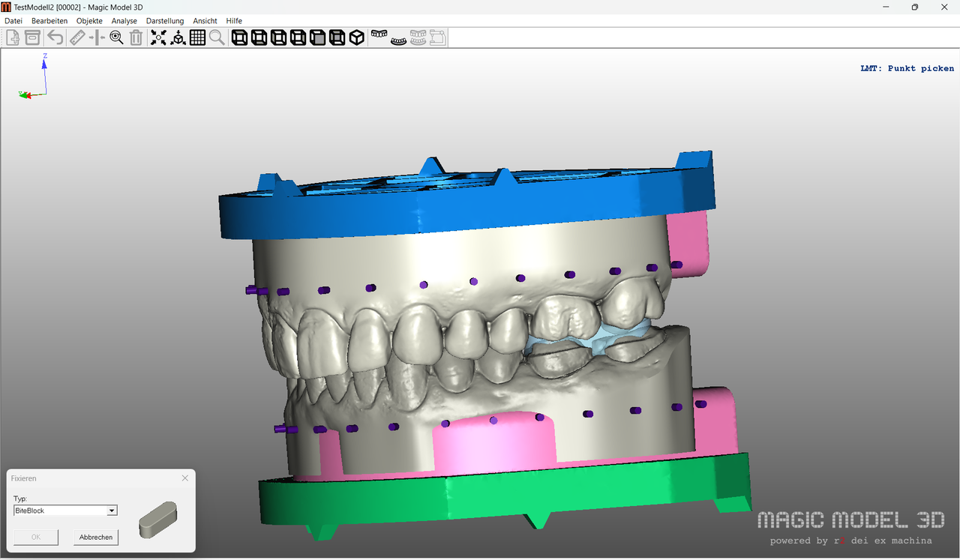Close the Fixieren dialog
The width and height of the screenshot is (960, 560).
pyautogui.click(x=185, y=478)
